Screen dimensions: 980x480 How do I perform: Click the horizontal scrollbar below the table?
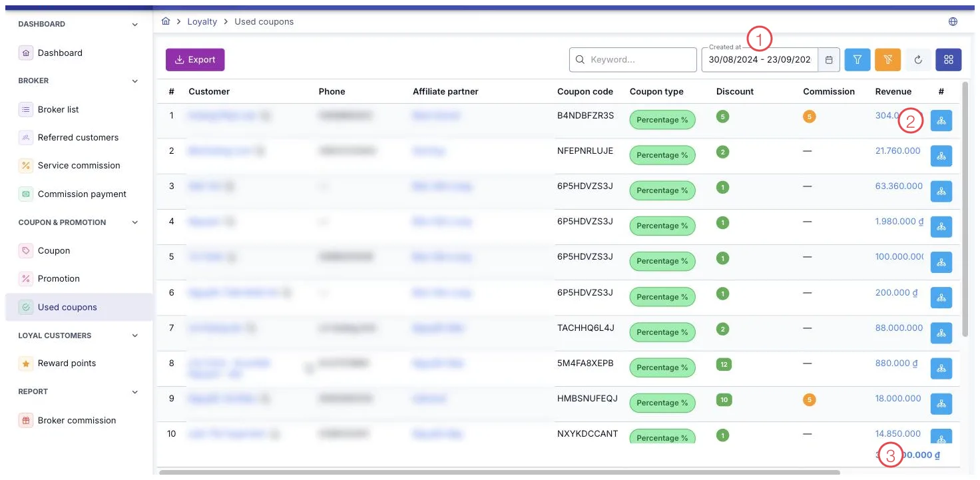point(499,473)
